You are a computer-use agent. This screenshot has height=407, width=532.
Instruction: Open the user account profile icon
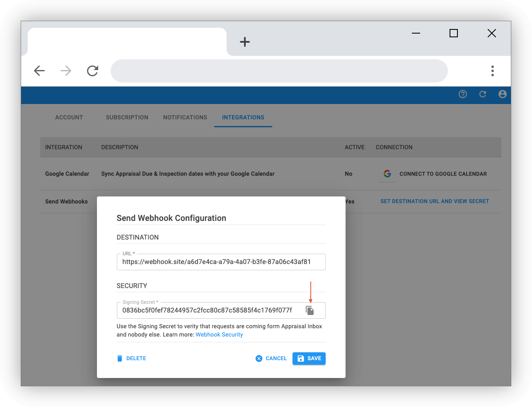coord(503,94)
